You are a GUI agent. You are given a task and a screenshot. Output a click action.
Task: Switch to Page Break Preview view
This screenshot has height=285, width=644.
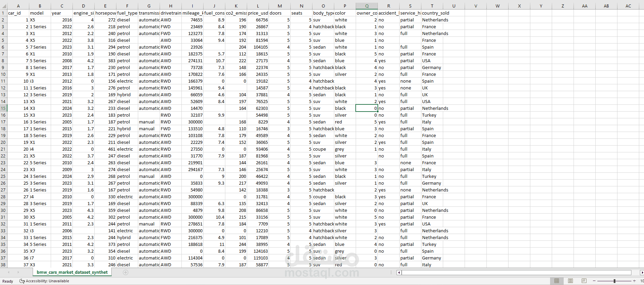(584, 281)
